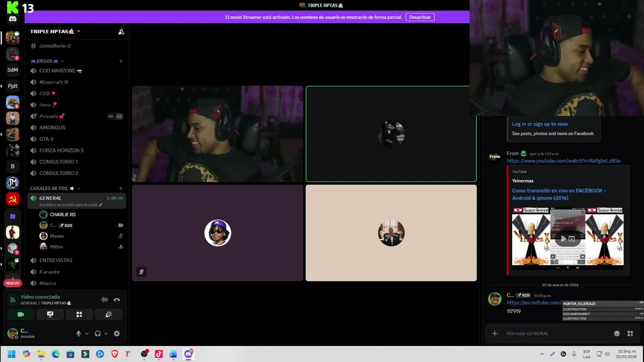Open Discord direct messages home icon
Screen dimensions: 644x362
pyautogui.click(x=13, y=19)
